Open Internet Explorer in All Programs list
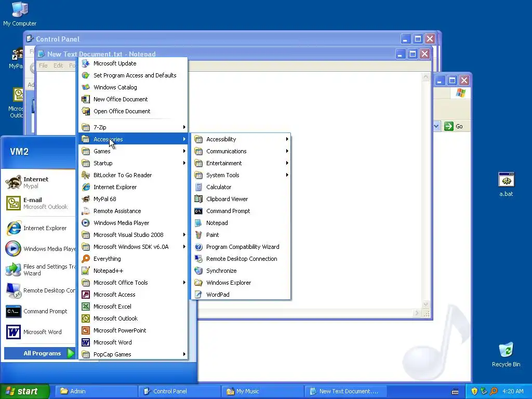The height and width of the screenshot is (399, 532). (133, 187)
